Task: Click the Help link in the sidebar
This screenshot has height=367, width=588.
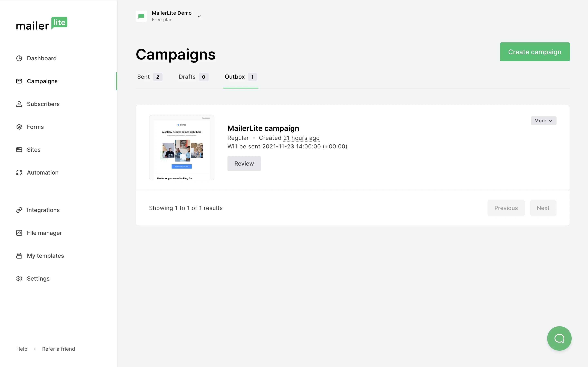Action: [22, 349]
